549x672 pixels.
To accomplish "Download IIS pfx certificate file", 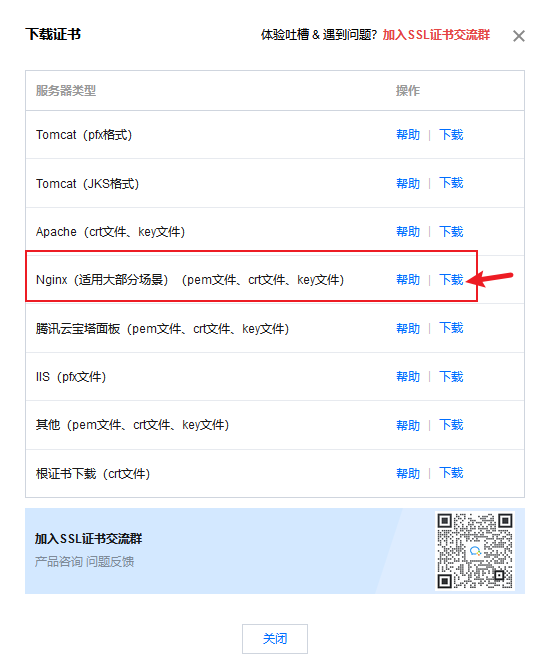I will 451,377.
